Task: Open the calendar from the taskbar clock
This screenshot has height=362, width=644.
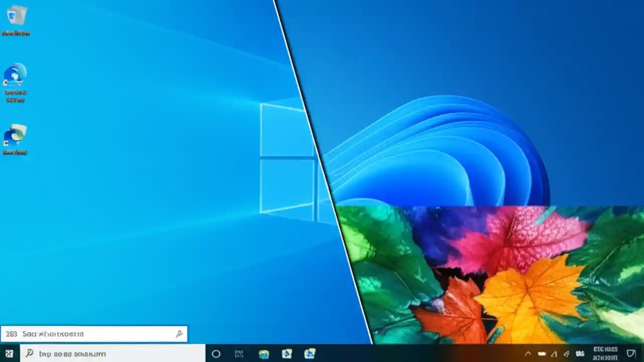Action: 606,353
